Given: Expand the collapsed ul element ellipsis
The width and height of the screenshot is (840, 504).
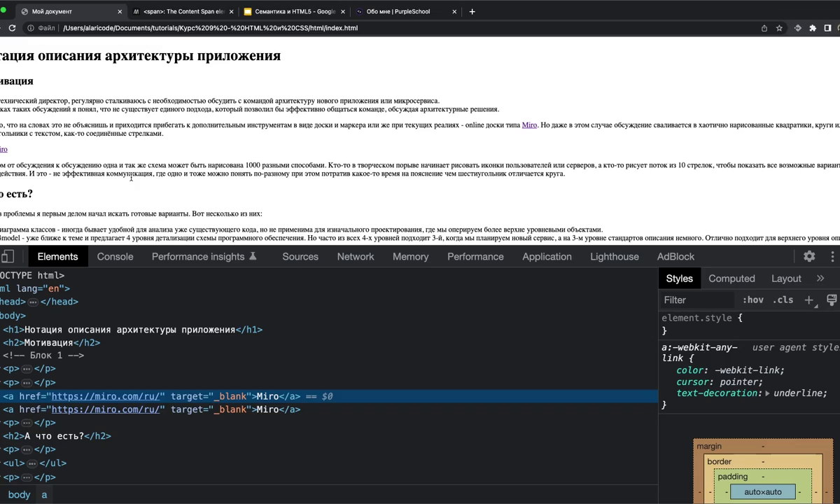Looking at the screenshot, I should click(31, 463).
